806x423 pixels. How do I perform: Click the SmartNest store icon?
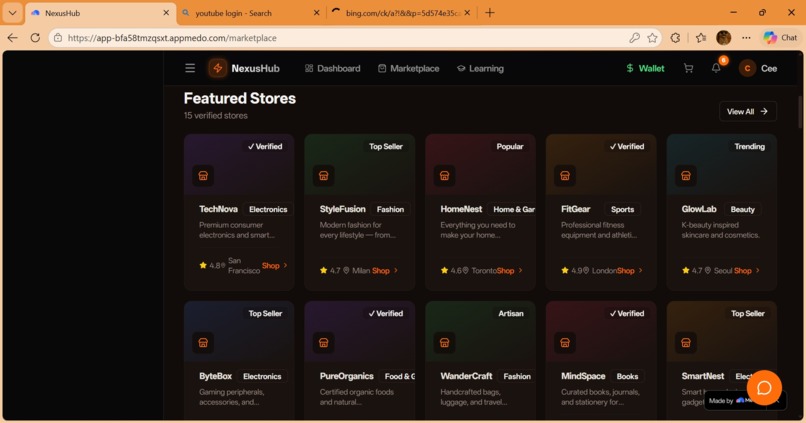(x=685, y=343)
